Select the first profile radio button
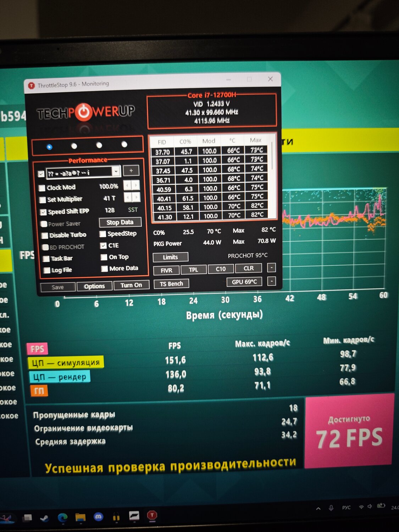The width and height of the screenshot is (399, 532). 49,146
